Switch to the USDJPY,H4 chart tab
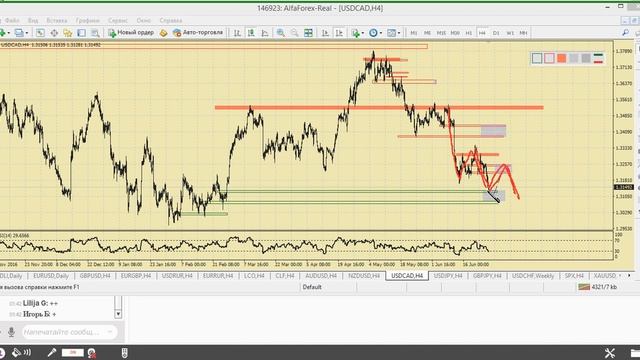This screenshot has height=360, width=640. coord(448,276)
